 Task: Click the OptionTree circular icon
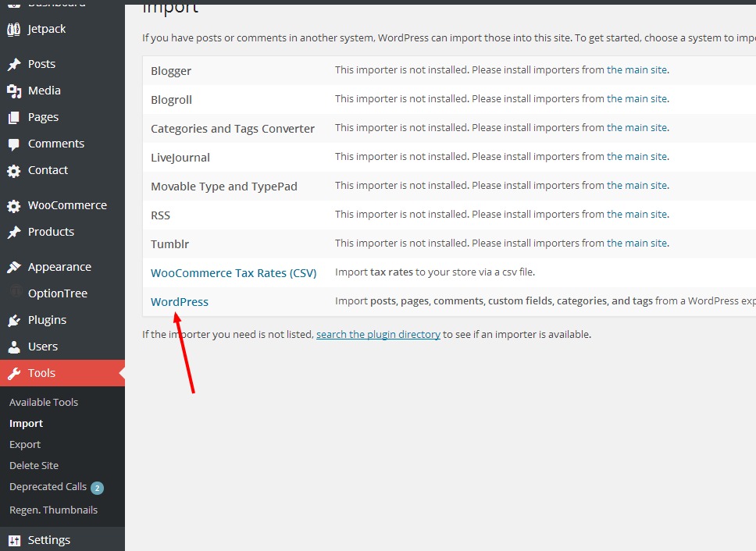coord(16,290)
